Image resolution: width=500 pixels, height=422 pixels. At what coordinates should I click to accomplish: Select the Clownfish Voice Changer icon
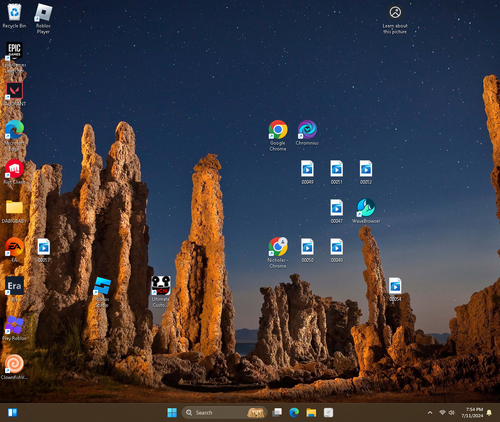[14, 367]
